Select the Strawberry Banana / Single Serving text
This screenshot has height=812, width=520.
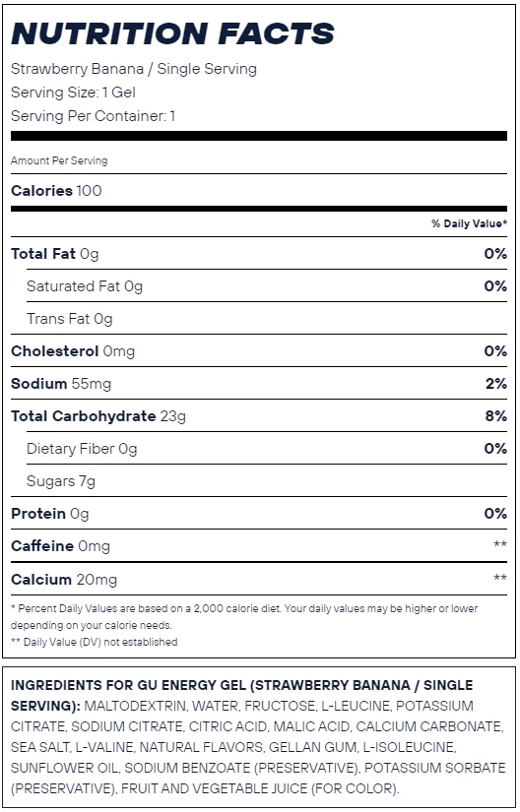pos(134,69)
